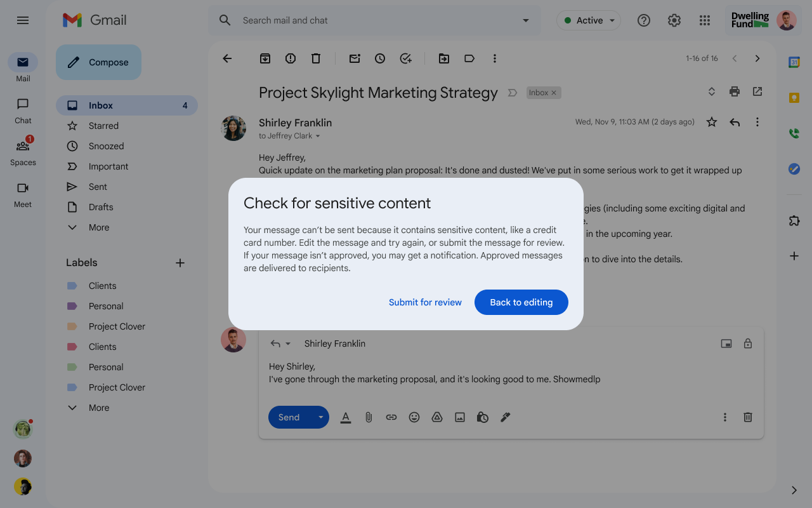The image size is (812, 508).
Task: Open Meet from the left rail
Action: coord(23,188)
